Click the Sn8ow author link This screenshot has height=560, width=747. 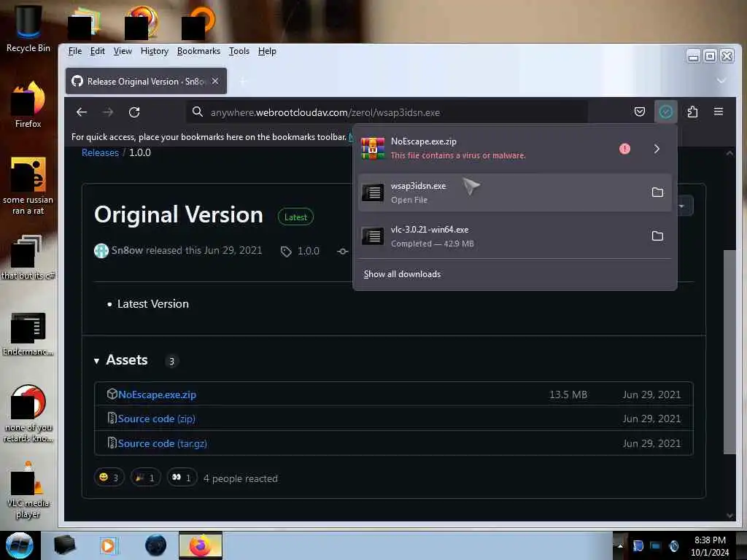(127, 251)
